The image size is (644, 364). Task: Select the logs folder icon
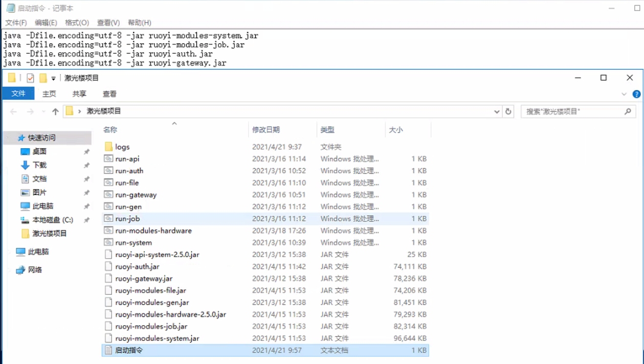(108, 147)
